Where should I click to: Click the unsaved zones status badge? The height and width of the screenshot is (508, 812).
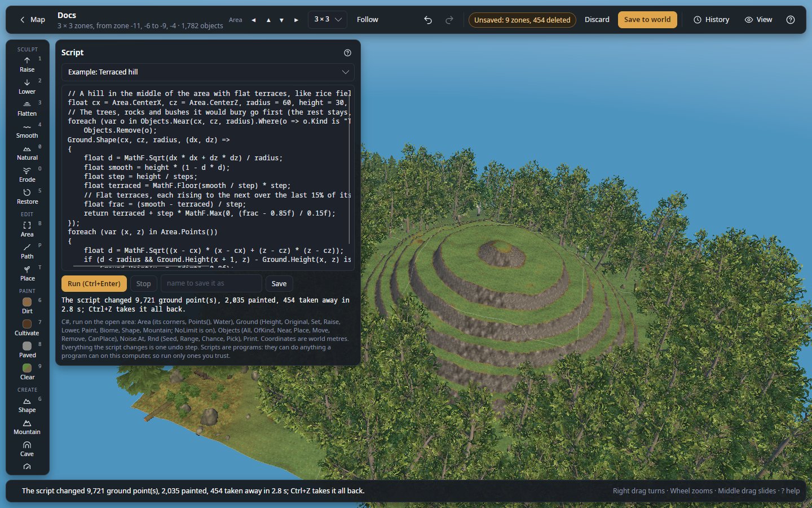(522, 20)
